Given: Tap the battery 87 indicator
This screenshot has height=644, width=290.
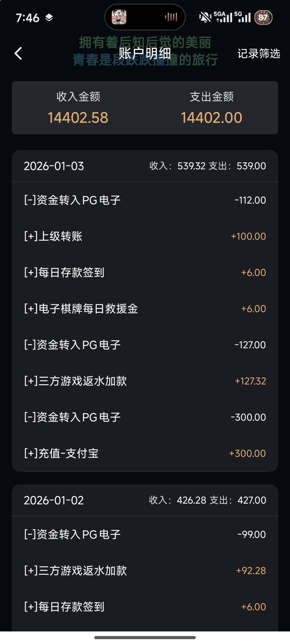Looking at the screenshot, I should pyautogui.click(x=263, y=17).
